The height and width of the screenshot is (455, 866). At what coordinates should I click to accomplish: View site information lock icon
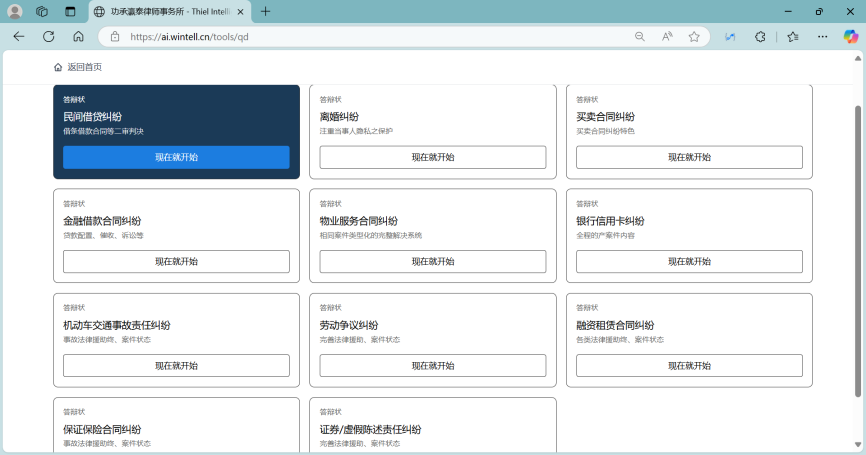coord(115,36)
